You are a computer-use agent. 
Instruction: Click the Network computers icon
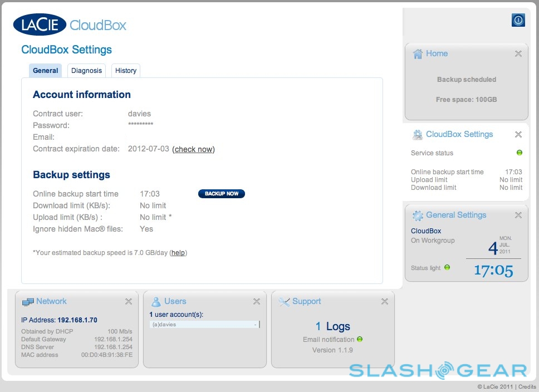click(x=28, y=302)
